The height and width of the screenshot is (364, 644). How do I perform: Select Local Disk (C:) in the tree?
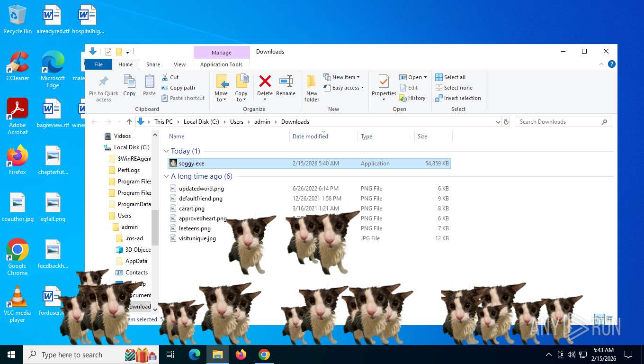[x=127, y=147]
